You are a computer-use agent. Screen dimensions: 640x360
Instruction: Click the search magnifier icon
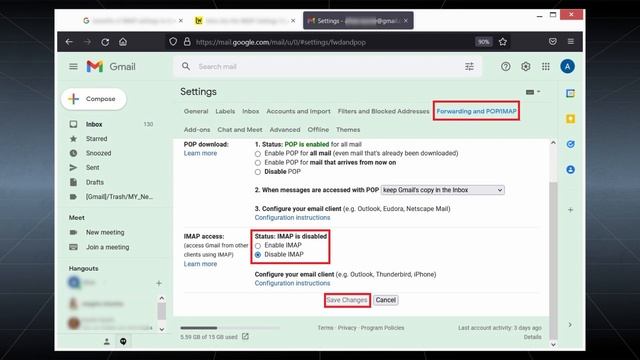(186, 66)
